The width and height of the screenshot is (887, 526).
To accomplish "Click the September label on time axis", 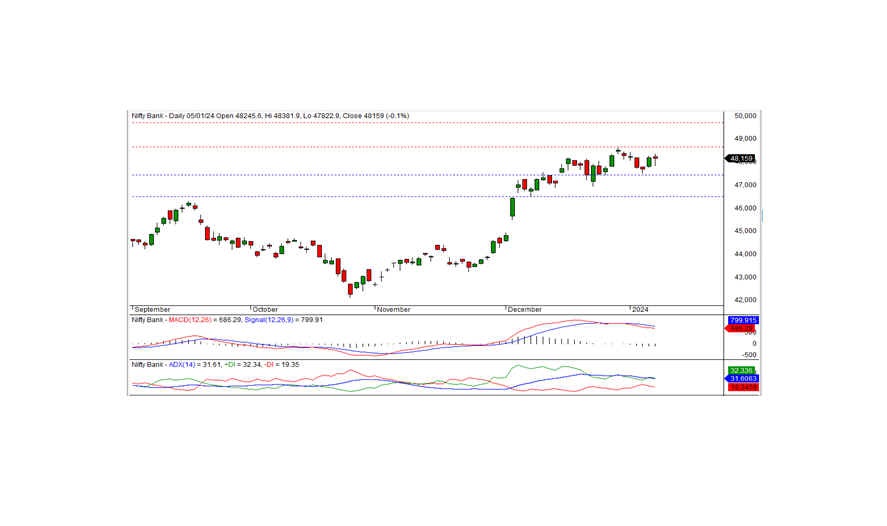I will pos(152,309).
